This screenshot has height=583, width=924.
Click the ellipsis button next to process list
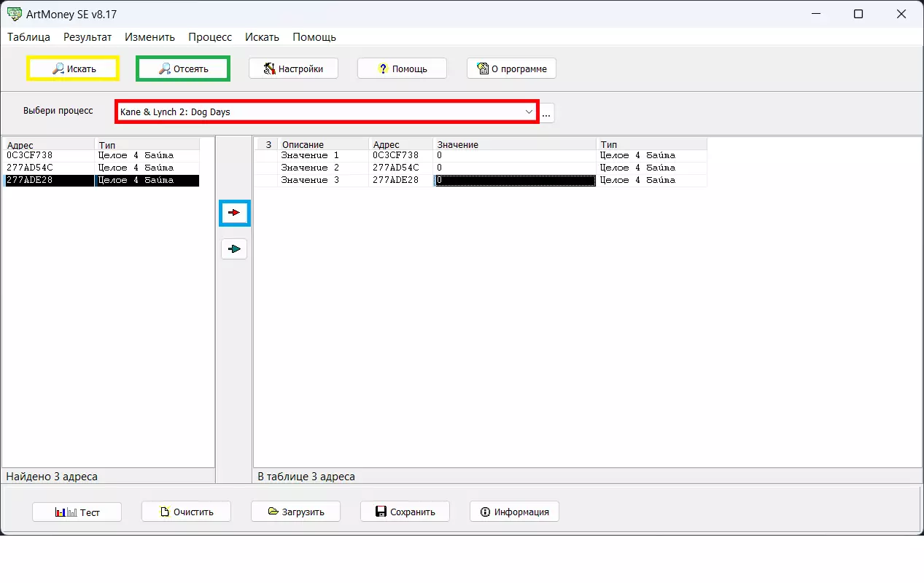pyautogui.click(x=546, y=113)
